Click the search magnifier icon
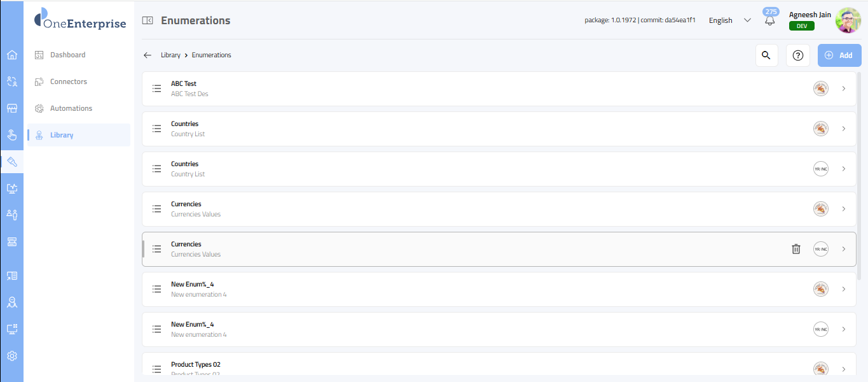This screenshot has width=868, height=382. coord(766,55)
